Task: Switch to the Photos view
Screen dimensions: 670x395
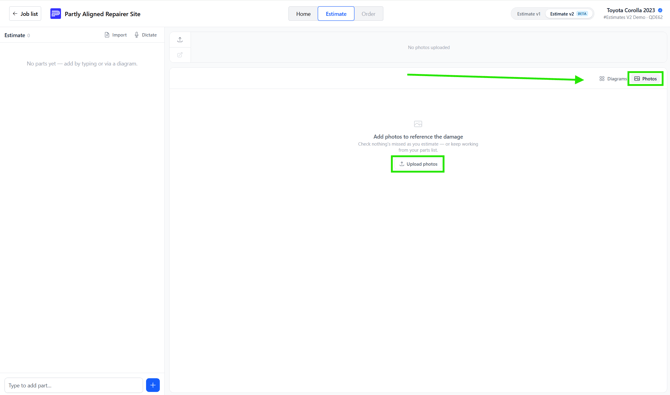Action: coord(645,79)
